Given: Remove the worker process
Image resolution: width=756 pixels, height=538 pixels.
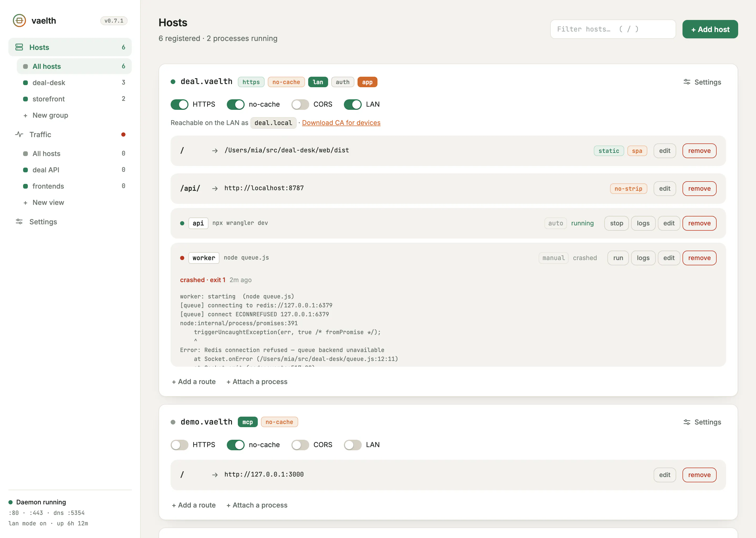Looking at the screenshot, I should (x=699, y=258).
